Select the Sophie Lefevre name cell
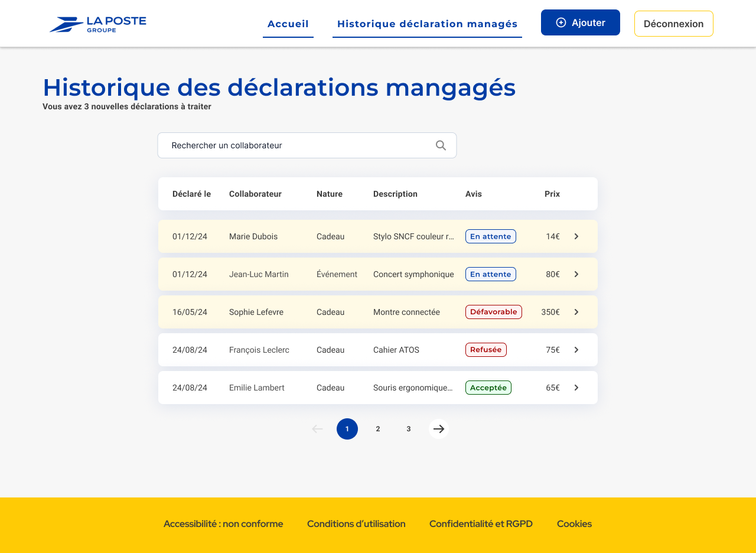This screenshot has height=553, width=756. [256, 312]
